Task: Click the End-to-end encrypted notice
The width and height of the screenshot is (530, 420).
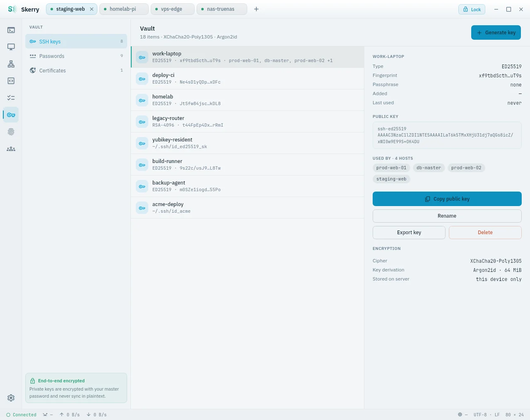Action: click(76, 388)
